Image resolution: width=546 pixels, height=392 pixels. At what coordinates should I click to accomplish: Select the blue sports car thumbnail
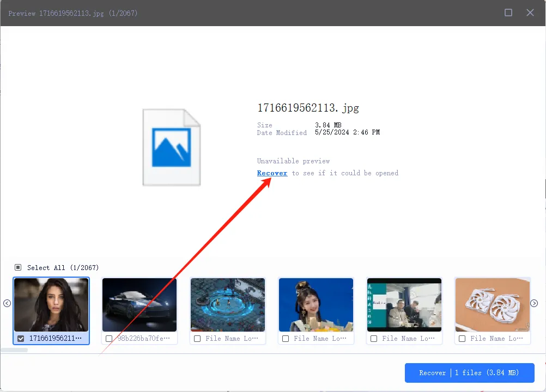tap(139, 304)
